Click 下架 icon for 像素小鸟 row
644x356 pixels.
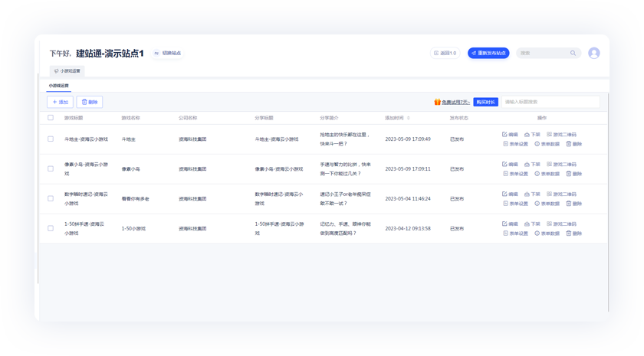pyautogui.click(x=527, y=165)
